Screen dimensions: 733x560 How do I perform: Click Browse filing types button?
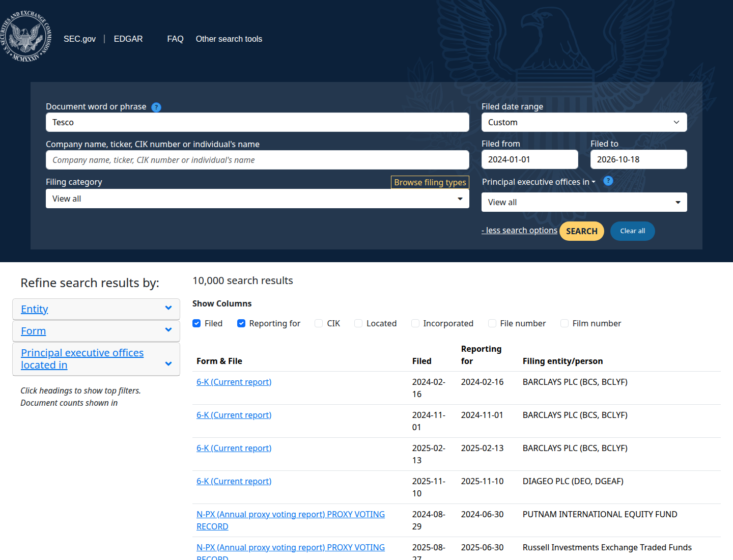[x=430, y=182]
